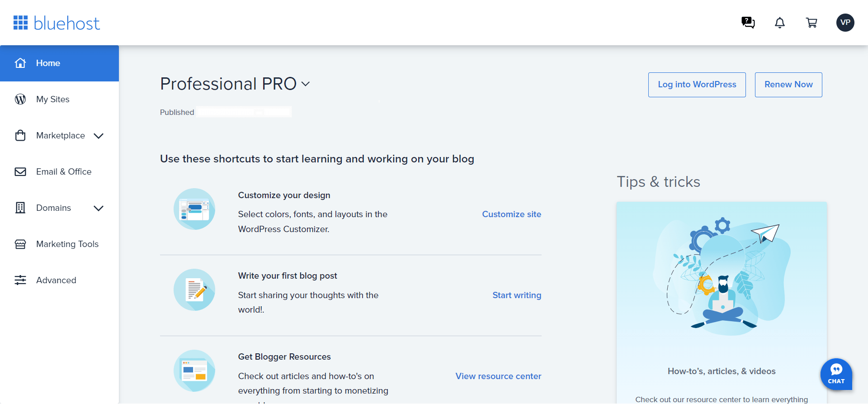Click the Tips & tricks illustration

point(722,276)
